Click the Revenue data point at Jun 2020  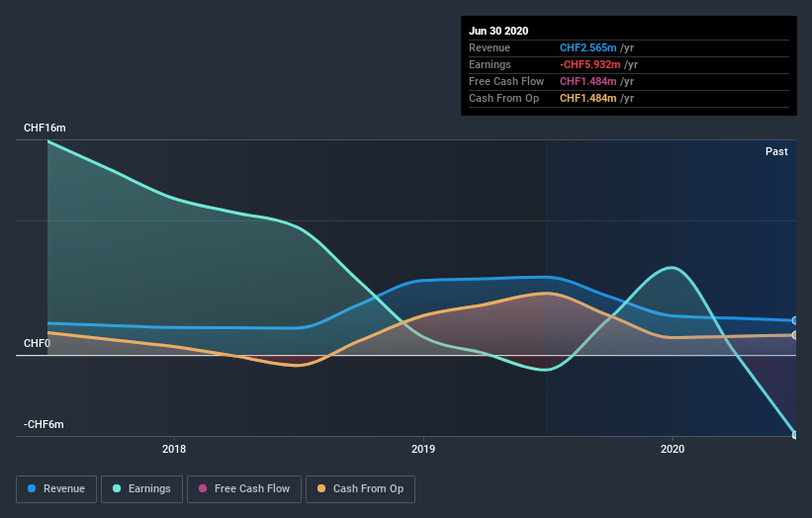pos(795,321)
